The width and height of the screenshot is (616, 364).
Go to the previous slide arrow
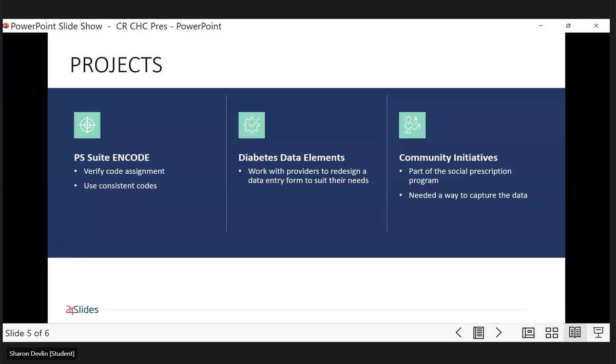point(458,333)
